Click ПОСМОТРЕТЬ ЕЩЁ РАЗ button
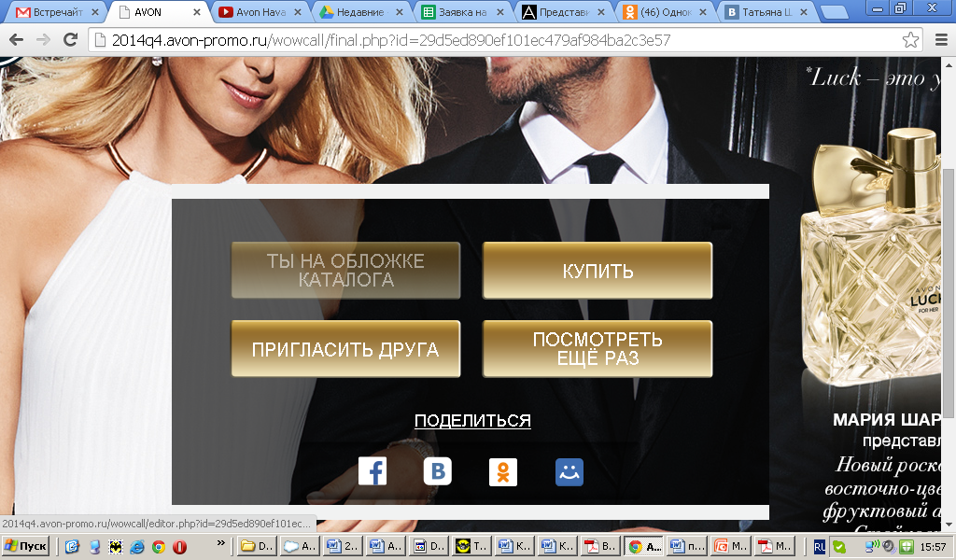 pos(597,349)
